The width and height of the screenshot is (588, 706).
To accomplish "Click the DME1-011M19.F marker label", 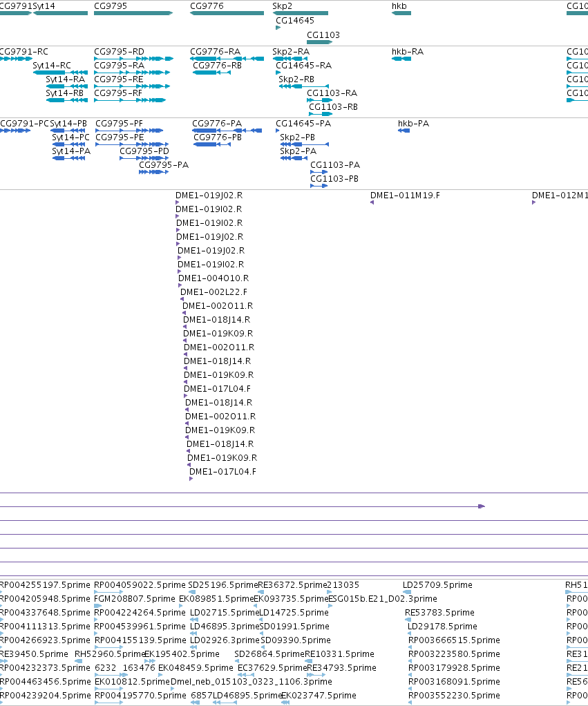I will [x=405, y=195].
